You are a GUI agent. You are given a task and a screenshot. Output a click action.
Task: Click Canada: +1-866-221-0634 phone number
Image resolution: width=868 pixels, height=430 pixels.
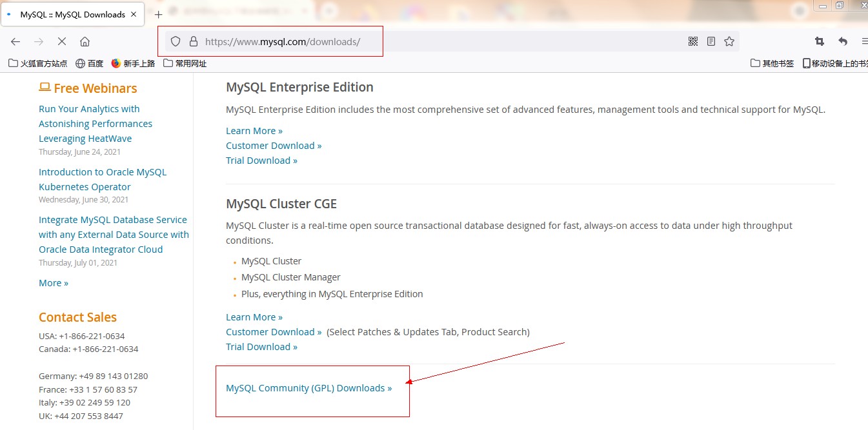coord(88,349)
